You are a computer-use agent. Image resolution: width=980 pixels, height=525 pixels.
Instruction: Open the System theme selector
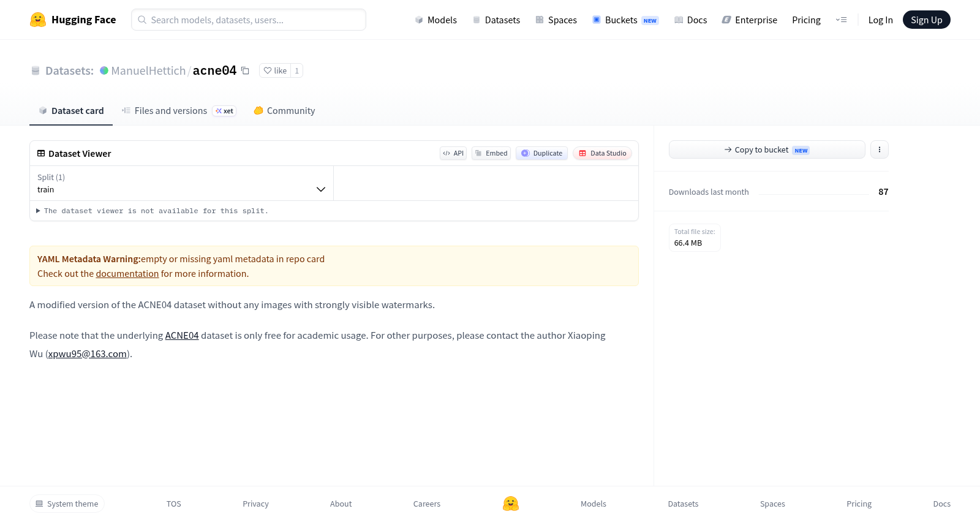coord(67,504)
